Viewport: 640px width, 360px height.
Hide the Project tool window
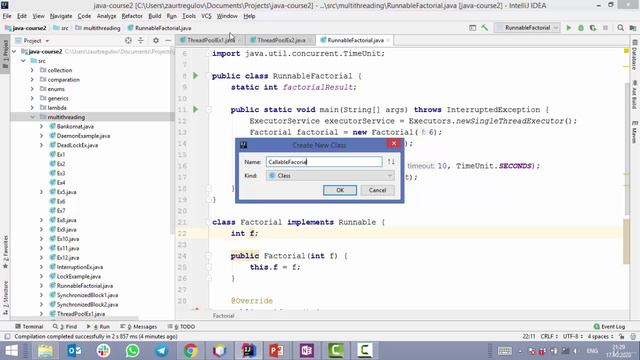(x=168, y=40)
